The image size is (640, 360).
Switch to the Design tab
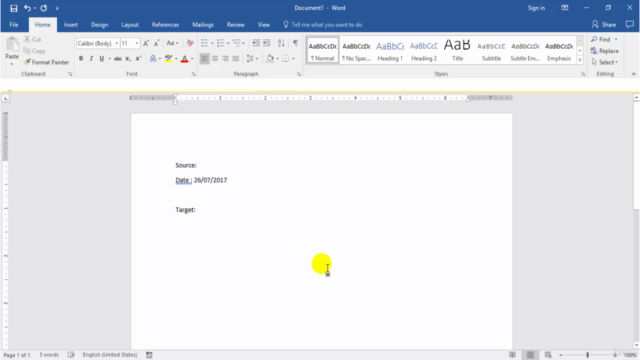coord(99,24)
